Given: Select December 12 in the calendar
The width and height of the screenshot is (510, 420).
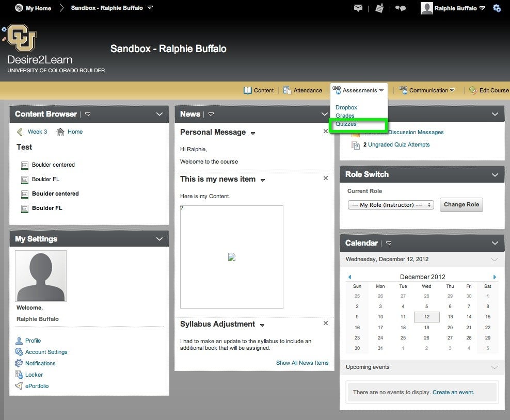Looking at the screenshot, I should (427, 317).
